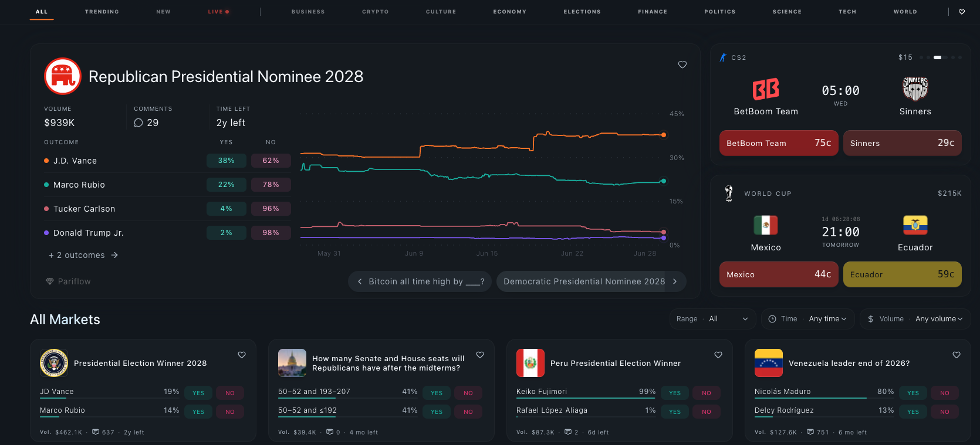
Task: Favorite the Republican Presidential Nominee 2028 market
Action: point(682,64)
